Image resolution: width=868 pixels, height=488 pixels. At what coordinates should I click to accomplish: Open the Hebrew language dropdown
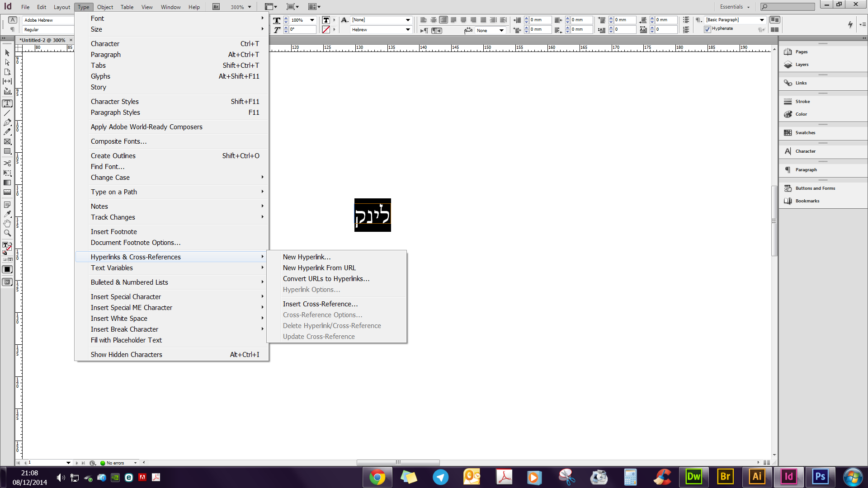tap(408, 30)
